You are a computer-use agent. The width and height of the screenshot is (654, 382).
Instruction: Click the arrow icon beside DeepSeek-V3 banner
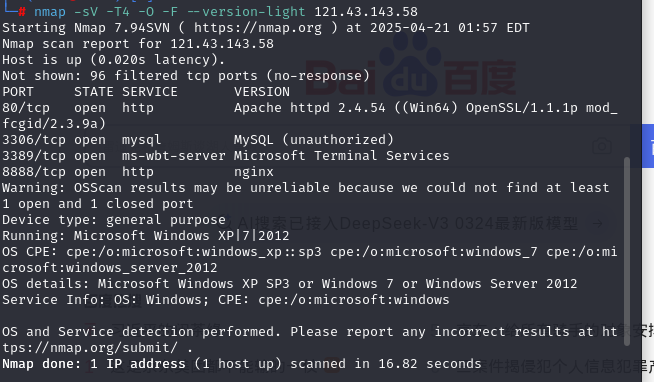[597, 224]
